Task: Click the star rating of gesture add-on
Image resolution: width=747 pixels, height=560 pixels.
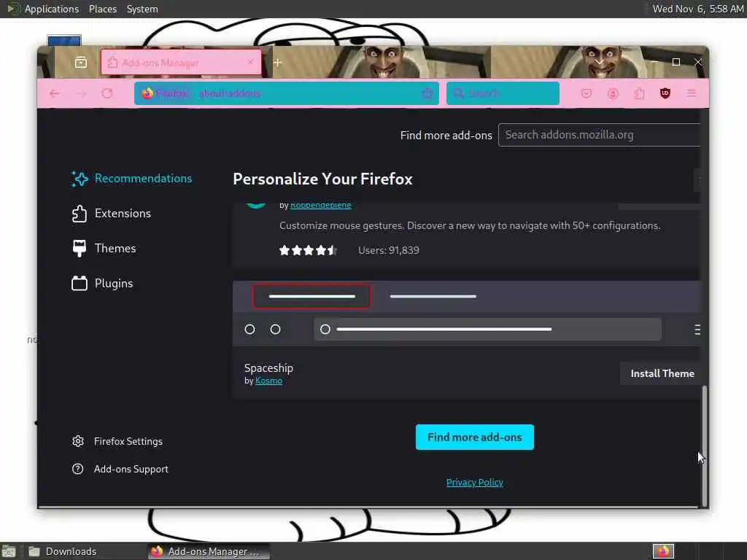Action: (x=308, y=251)
